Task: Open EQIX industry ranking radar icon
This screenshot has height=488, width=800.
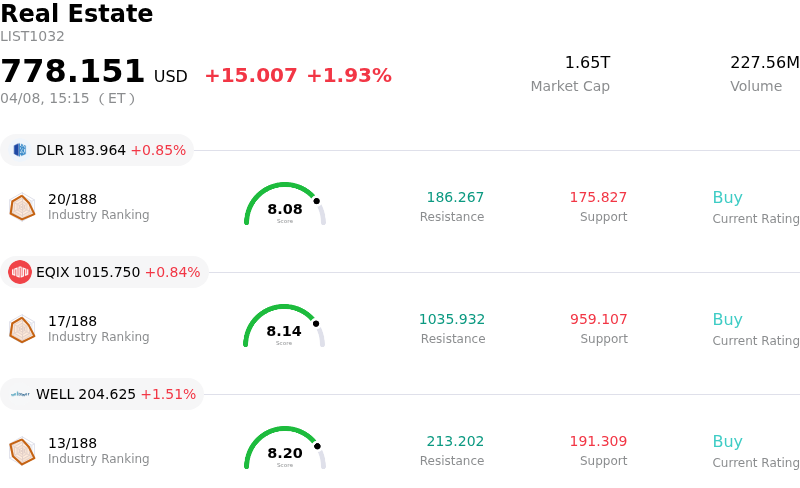Action: 22,329
